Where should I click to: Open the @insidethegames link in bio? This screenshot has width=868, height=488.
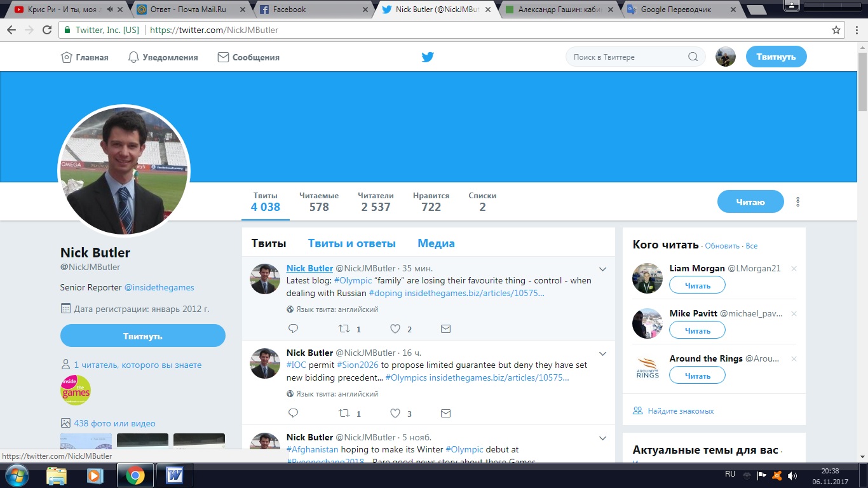click(x=159, y=287)
